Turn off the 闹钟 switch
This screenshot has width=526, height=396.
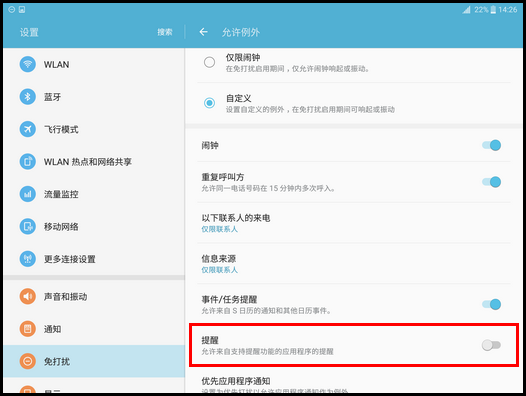[491, 145]
